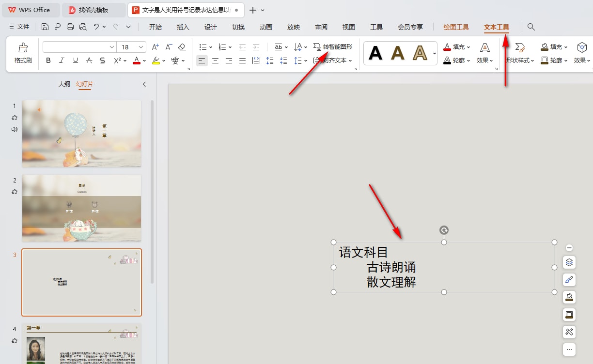Screen dimensions: 593x364
Task: Toggle the star mark on slide 1
Action: click(x=15, y=118)
